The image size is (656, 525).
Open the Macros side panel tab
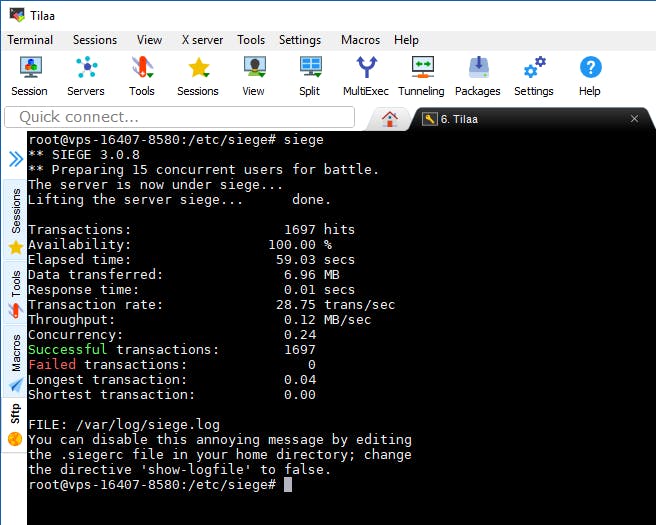15,361
